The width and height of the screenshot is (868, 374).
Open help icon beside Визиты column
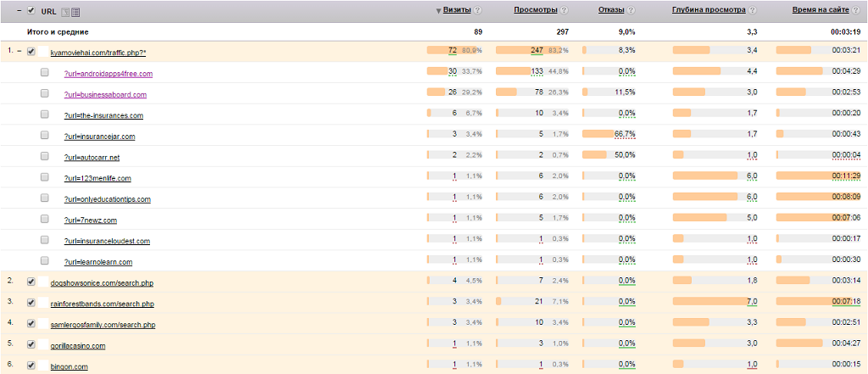pyautogui.click(x=478, y=10)
